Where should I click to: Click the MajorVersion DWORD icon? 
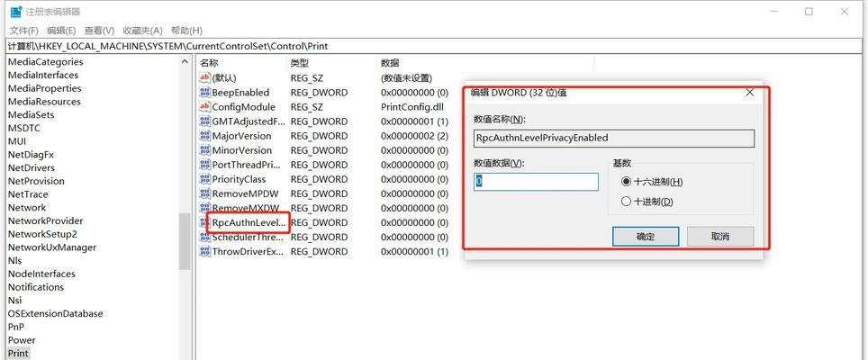tap(204, 136)
